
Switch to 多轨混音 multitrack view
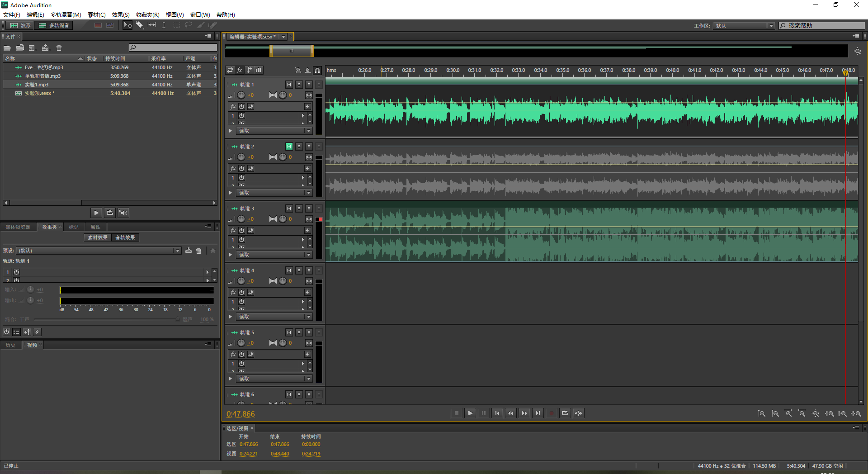coord(54,25)
